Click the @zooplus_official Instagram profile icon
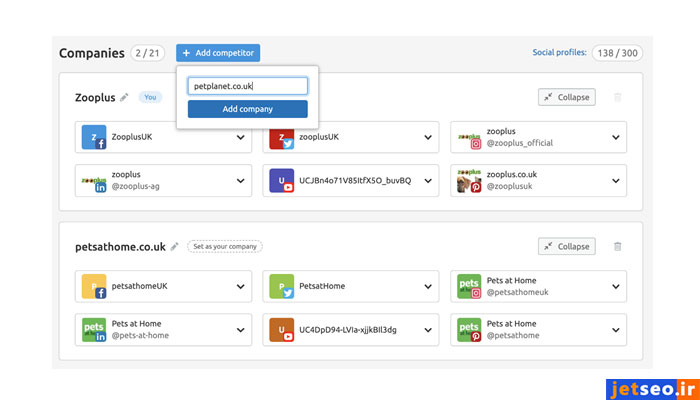Viewport: 700px width, 400px height. tap(469, 137)
